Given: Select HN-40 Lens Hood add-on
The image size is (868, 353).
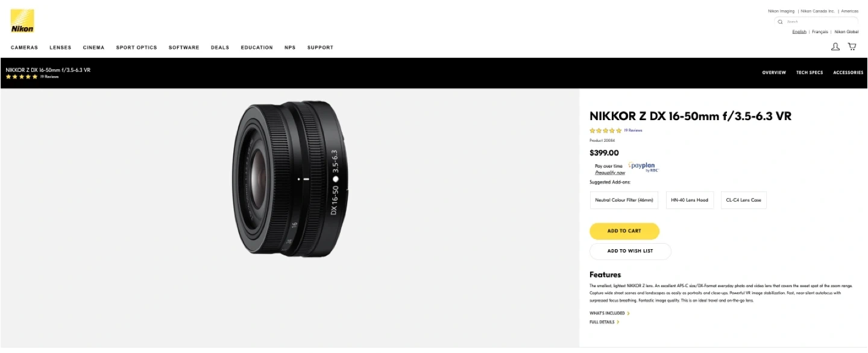Looking at the screenshot, I should 690,200.
